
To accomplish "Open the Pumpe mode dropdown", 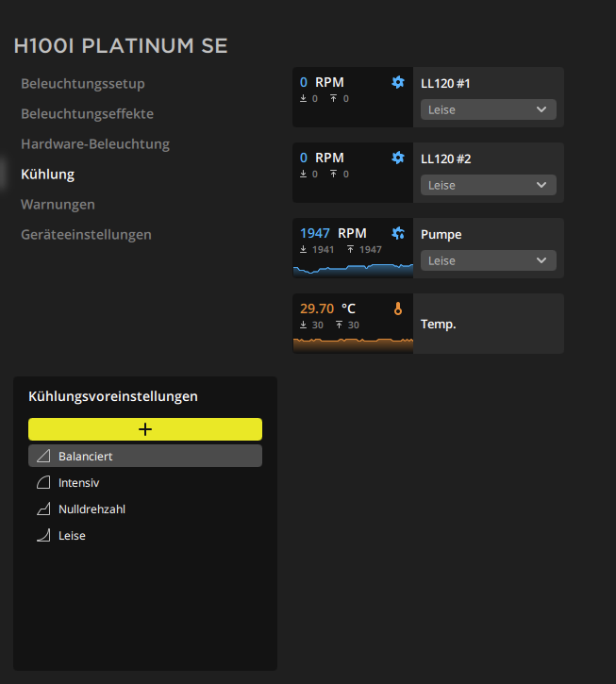I will click(x=488, y=260).
